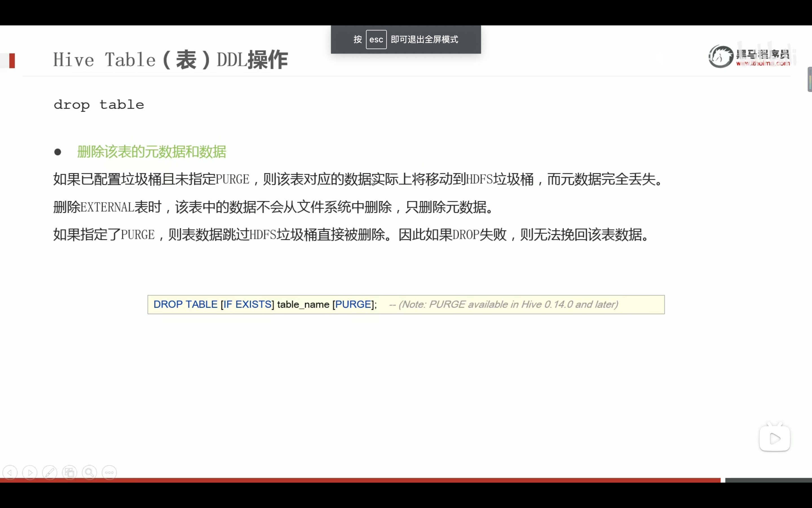Open more slideshow options ellipsis icon
The width and height of the screenshot is (812, 508).
pyautogui.click(x=109, y=472)
